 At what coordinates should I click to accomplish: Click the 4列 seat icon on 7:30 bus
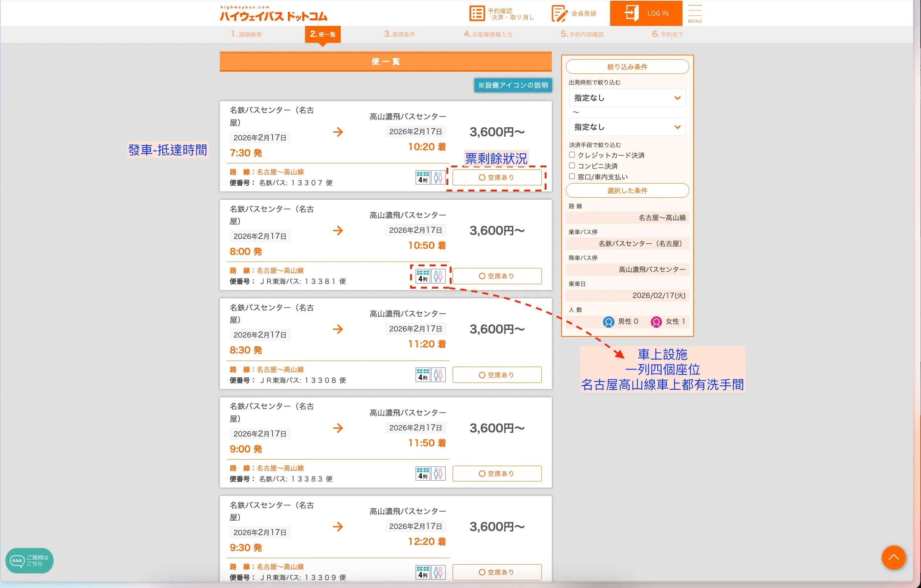[x=423, y=177]
